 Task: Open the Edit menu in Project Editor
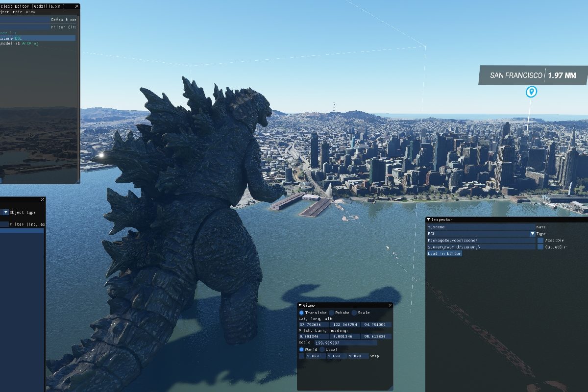pos(17,12)
